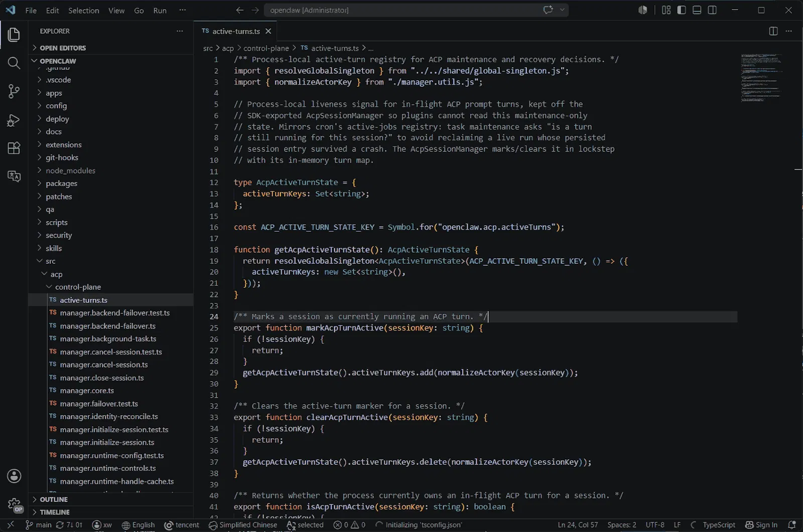Open the Edit menu

coord(53,11)
